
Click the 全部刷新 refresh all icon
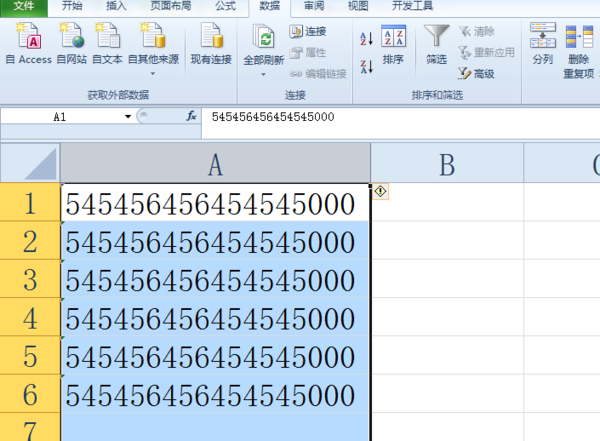(x=264, y=37)
